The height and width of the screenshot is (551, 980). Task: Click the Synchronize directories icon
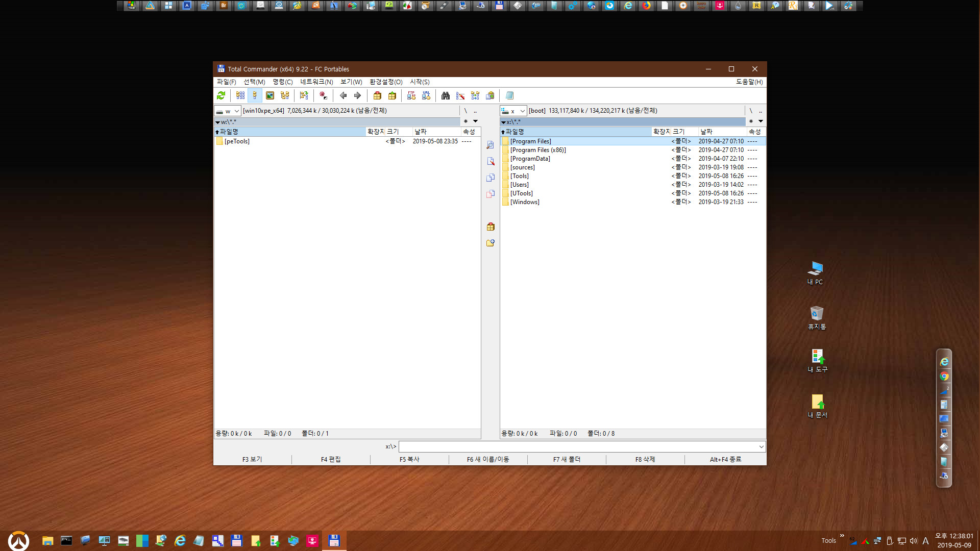tap(475, 95)
